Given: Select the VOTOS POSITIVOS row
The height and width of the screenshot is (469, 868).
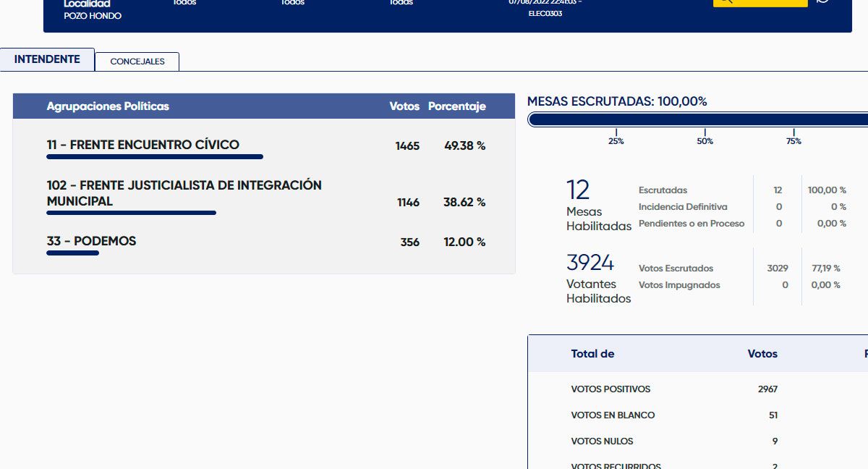Looking at the screenshot, I should pyautogui.click(x=610, y=389).
